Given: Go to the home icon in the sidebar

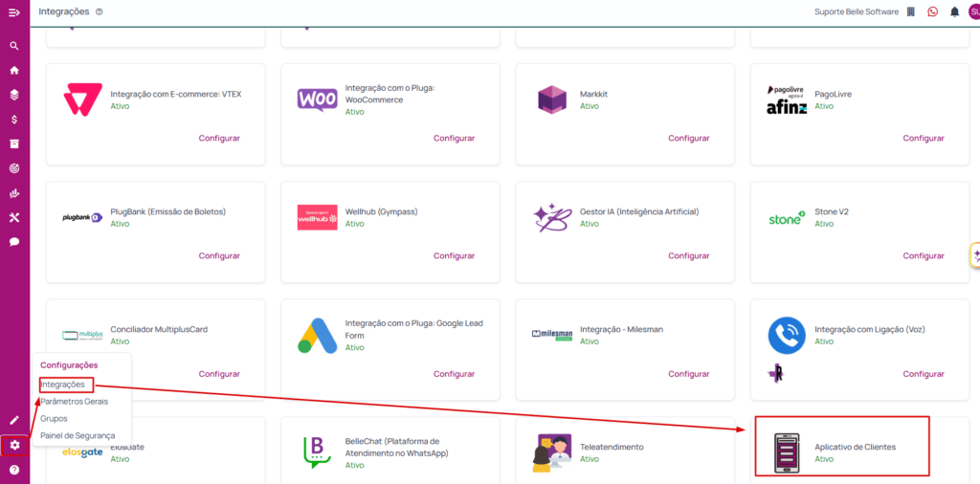Looking at the screenshot, I should tap(14, 70).
